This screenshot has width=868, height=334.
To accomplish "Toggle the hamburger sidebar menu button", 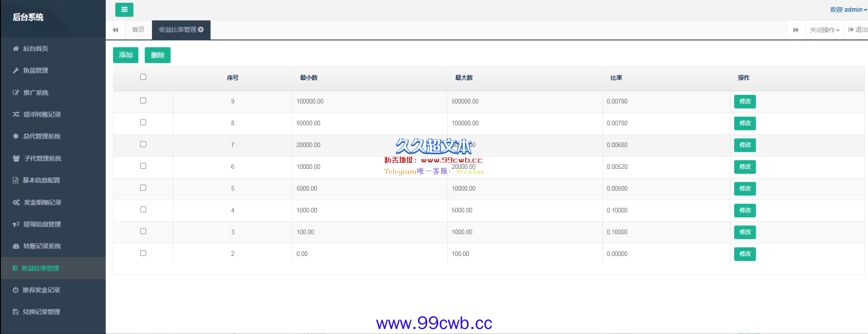I will click(x=124, y=10).
